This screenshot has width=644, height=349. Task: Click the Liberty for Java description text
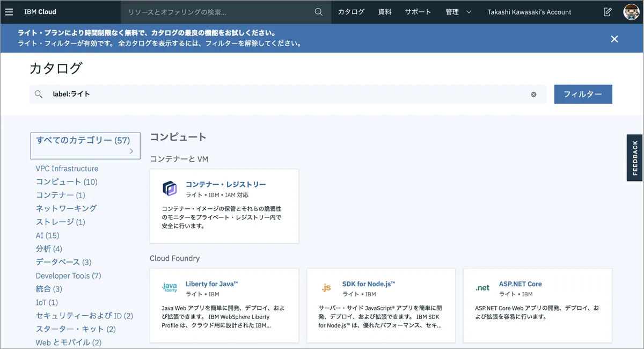[x=223, y=317]
